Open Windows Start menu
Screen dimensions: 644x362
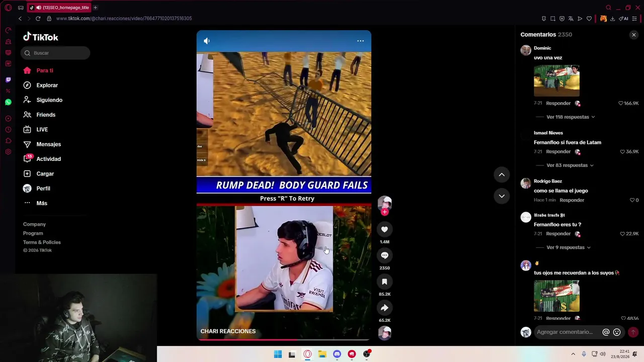(278, 354)
